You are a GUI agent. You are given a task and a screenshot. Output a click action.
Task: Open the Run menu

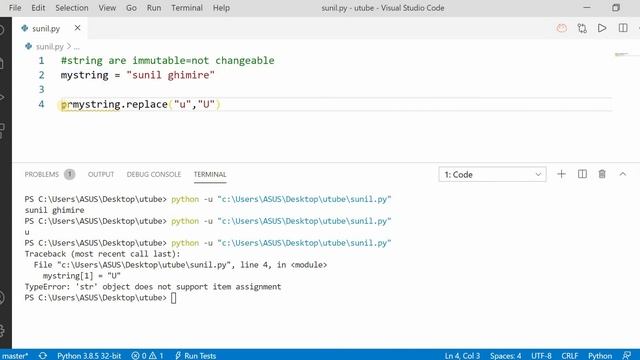154,8
